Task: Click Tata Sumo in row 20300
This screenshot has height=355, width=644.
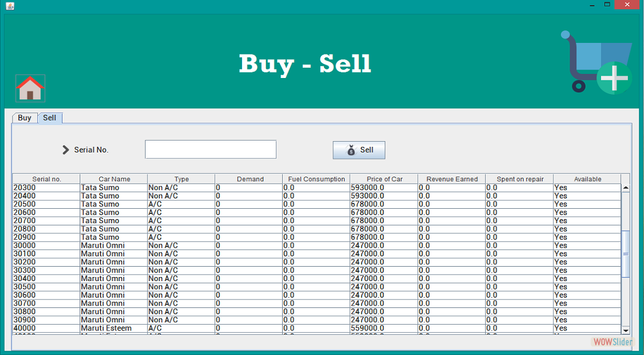Action: tap(114, 188)
